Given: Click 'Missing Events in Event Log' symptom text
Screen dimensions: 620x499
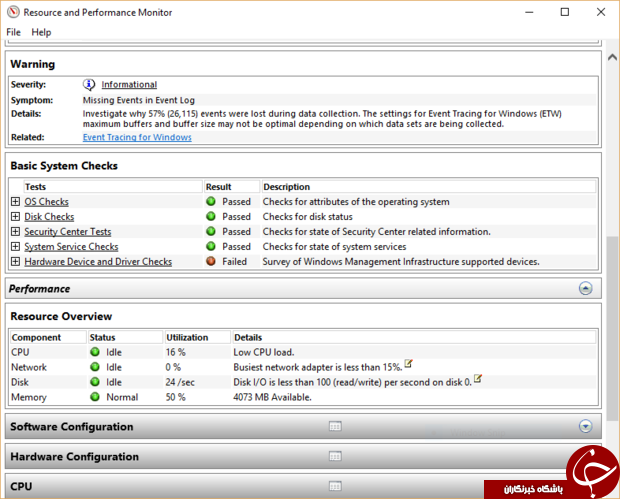Looking at the screenshot, I should coord(139,100).
